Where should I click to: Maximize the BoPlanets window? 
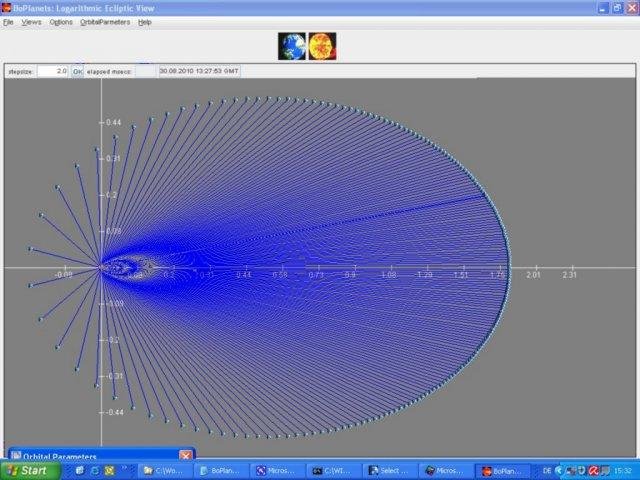(617, 7)
